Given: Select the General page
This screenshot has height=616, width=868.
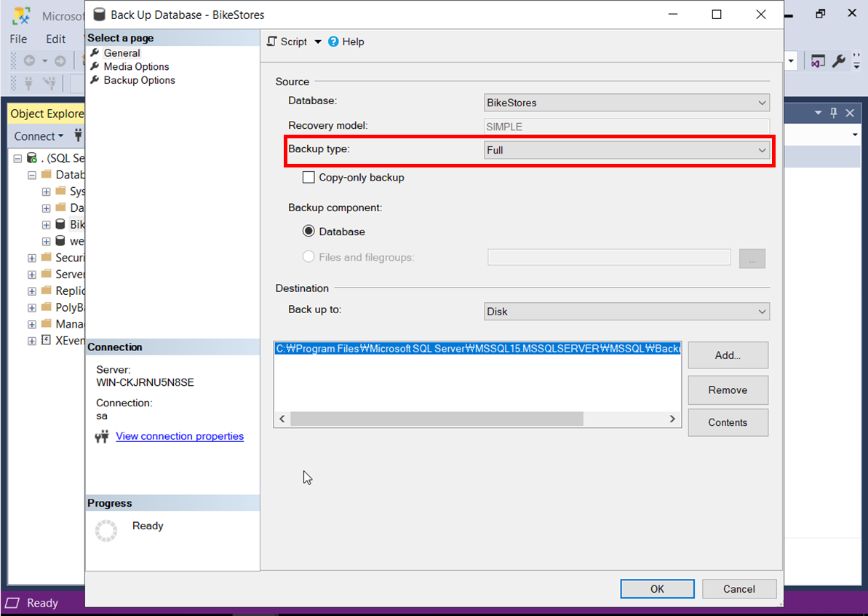Looking at the screenshot, I should tap(122, 52).
